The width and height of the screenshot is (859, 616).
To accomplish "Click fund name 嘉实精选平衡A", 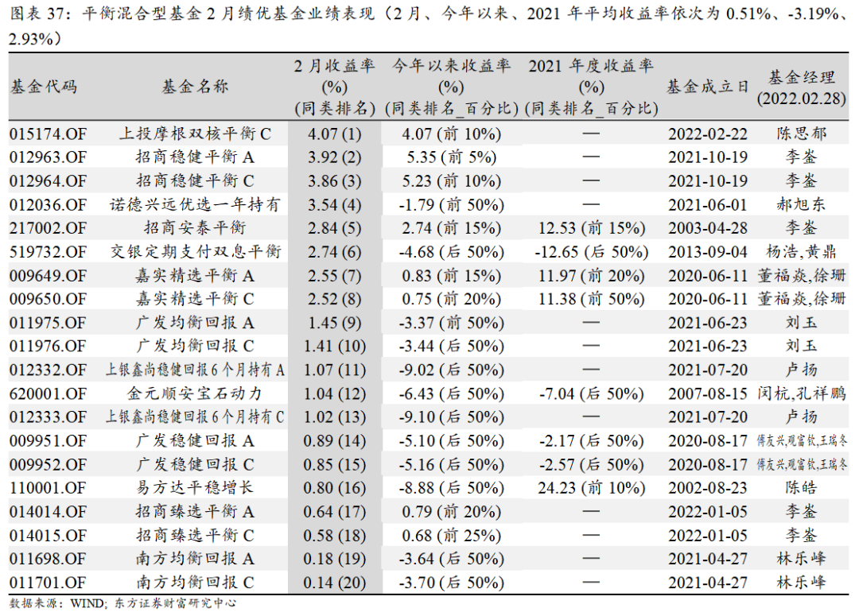I will [x=195, y=276].
